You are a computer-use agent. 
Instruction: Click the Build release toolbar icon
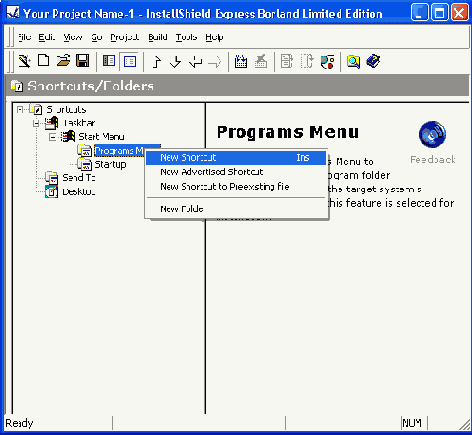(x=240, y=62)
